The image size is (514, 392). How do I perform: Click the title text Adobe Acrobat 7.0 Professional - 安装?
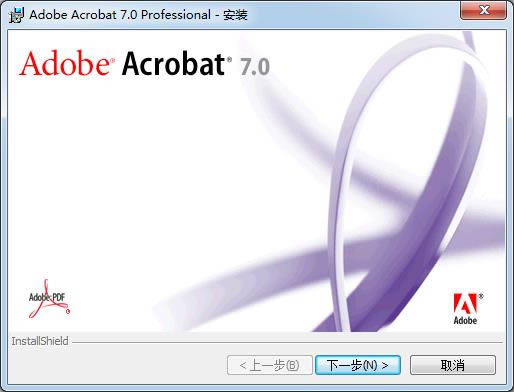pos(138,15)
